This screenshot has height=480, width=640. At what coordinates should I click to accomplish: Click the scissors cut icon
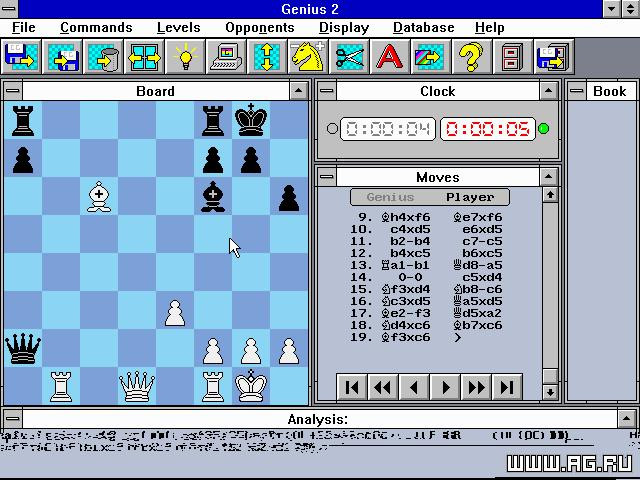click(349, 57)
